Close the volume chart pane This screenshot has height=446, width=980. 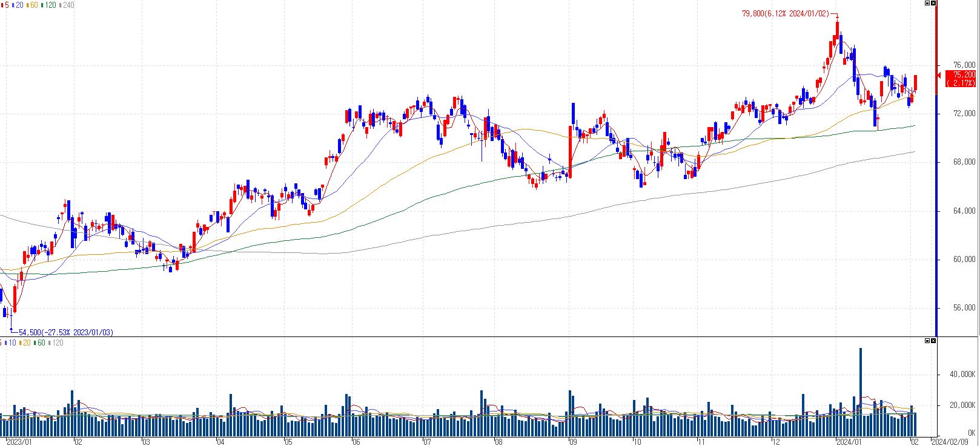[x=934, y=341]
